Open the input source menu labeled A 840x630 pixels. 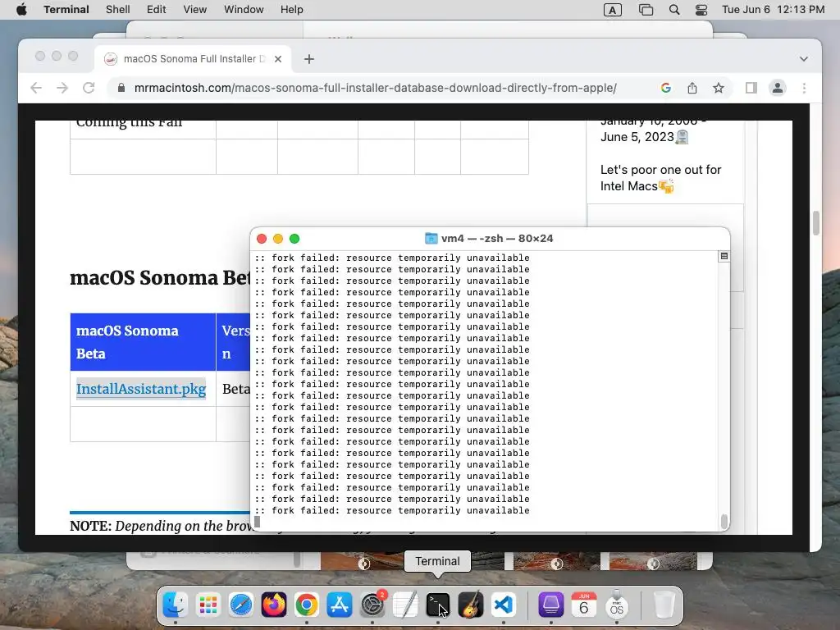tap(612, 10)
